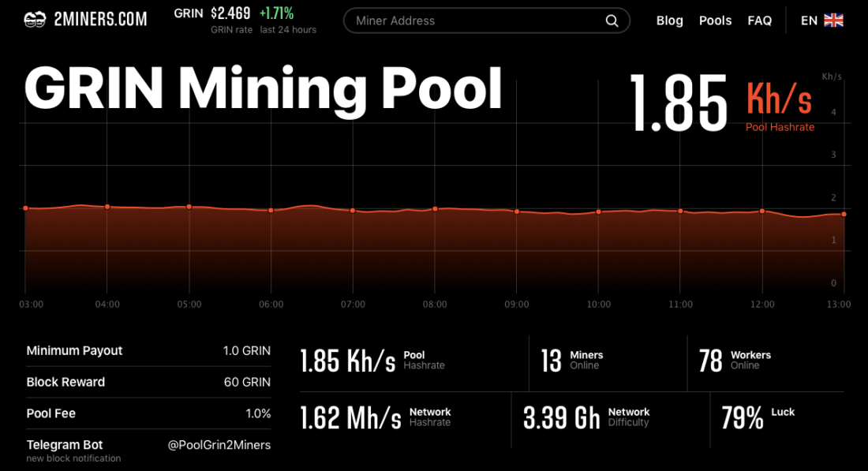Click the search magnifier icon
Viewport: 868px width, 471px height.
point(612,21)
